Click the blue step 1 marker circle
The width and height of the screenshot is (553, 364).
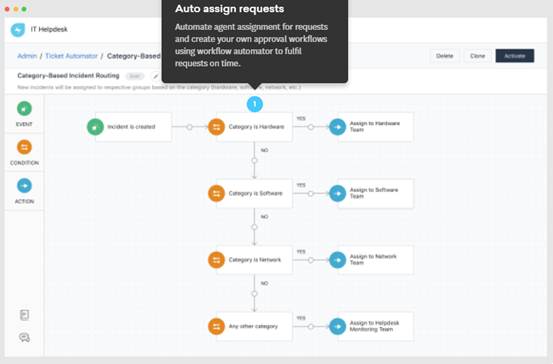(x=255, y=104)
